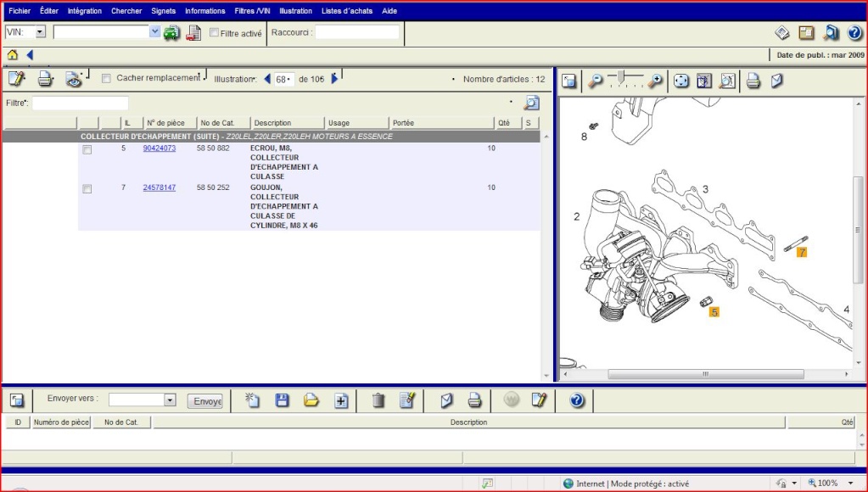Open shopping list help question mark
This screenshot has height=492, width=868.
577,400
